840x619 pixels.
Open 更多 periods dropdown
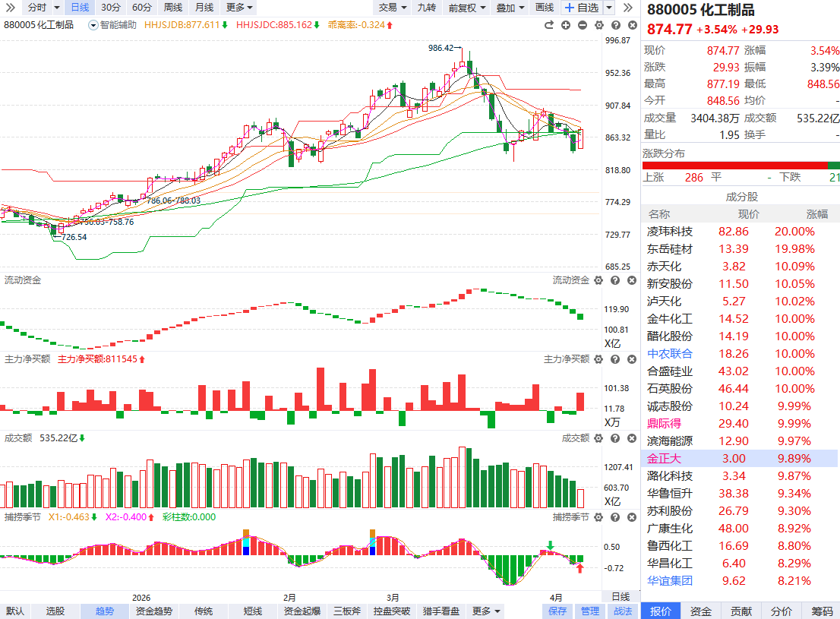239,8
